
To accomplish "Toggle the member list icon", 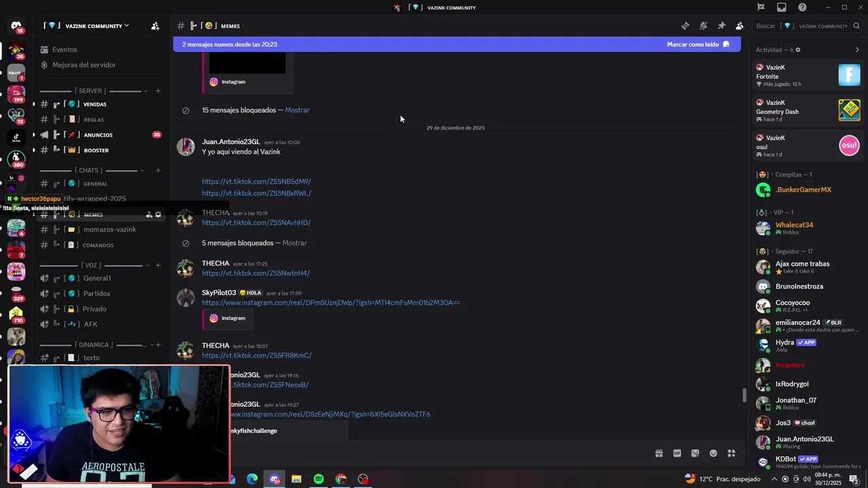I will (739, 26).
